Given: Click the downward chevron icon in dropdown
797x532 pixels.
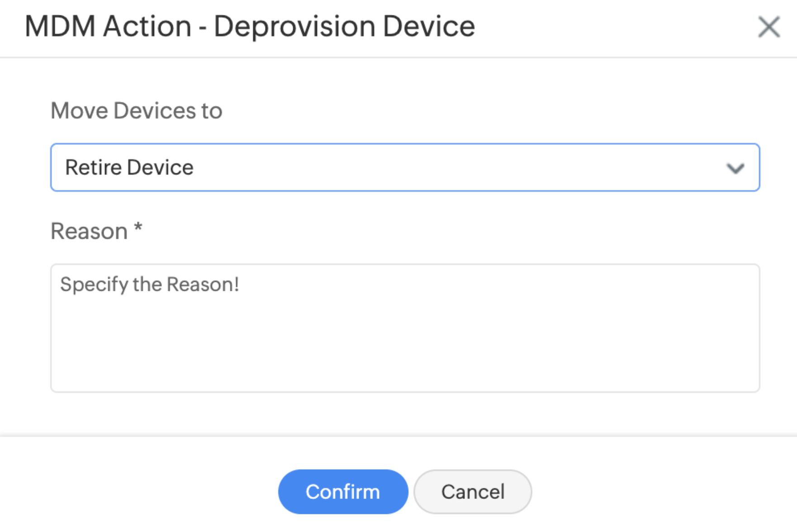Looking at the screenshot, I should click(x=735, y=169).
